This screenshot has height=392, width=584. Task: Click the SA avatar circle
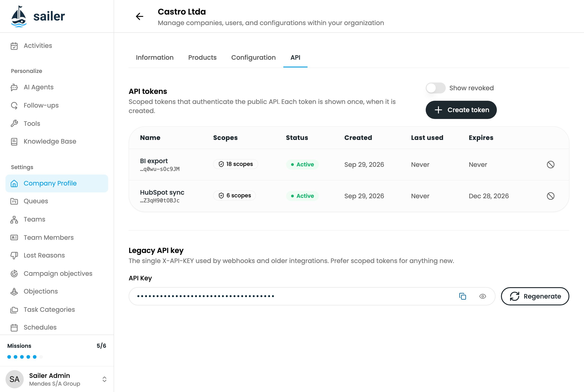(x=15, y=379)
